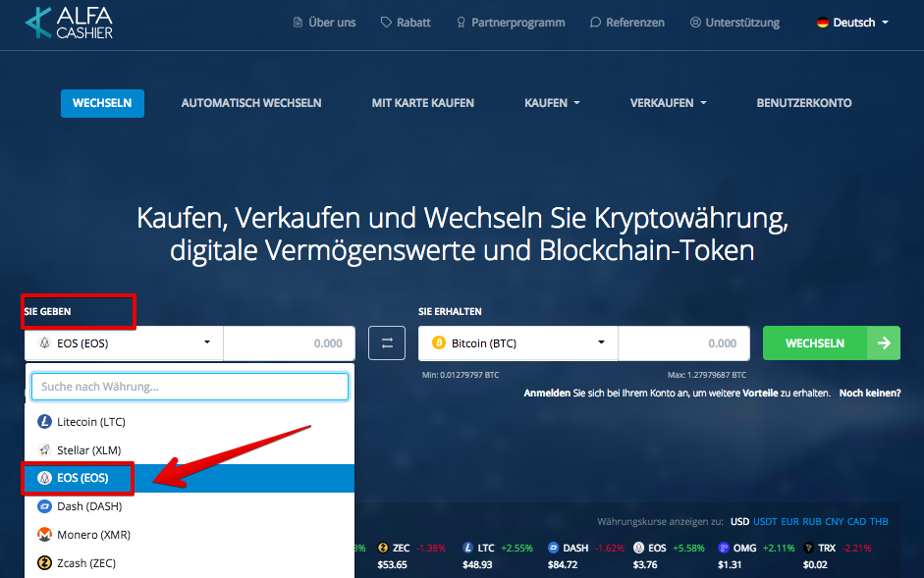Click the OMG ticker coin icon

(x=723, y=548)
